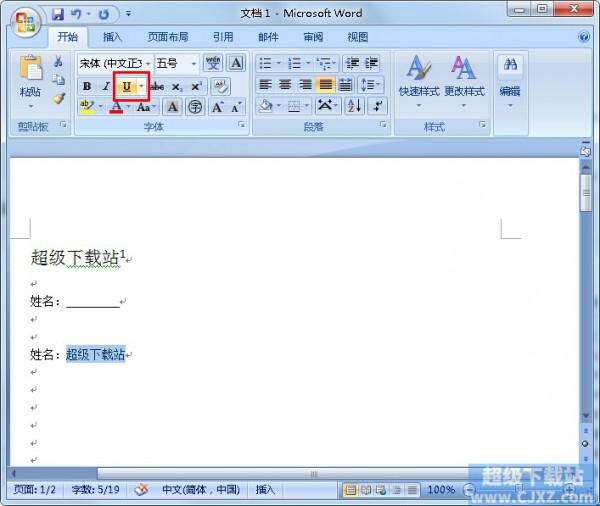Activate the Format Painter brush

pos(59,98)
